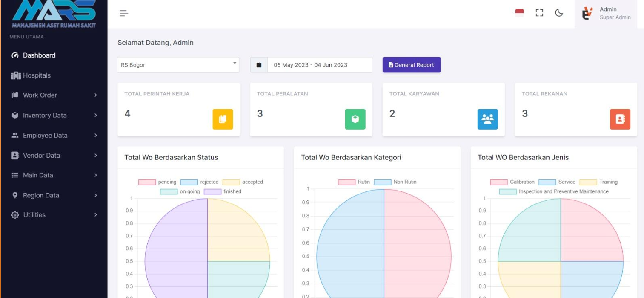Click the Dashboard speedometer icon
Image resolution: width=644 pixels, height=298 pixels.
(x=15, y=55)
